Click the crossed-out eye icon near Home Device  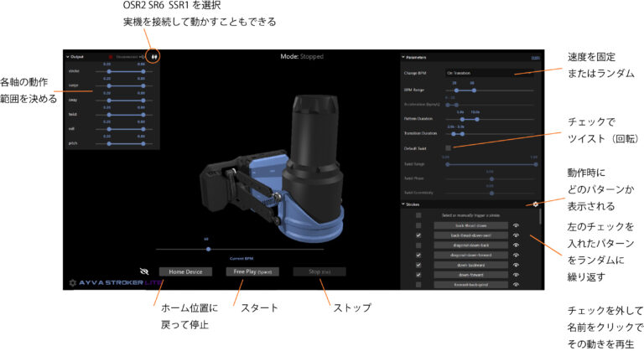click(x=144, y=271)
